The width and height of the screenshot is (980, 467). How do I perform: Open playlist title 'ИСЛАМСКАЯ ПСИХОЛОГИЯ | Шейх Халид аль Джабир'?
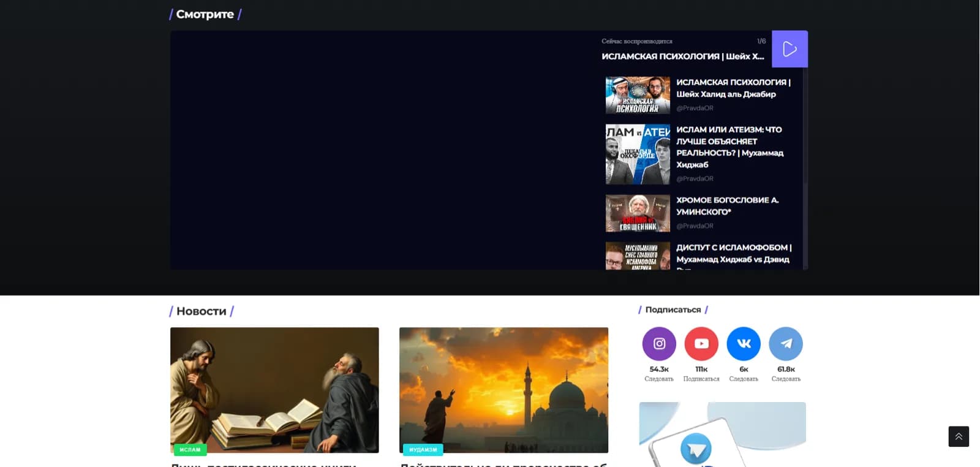[733, 88]
